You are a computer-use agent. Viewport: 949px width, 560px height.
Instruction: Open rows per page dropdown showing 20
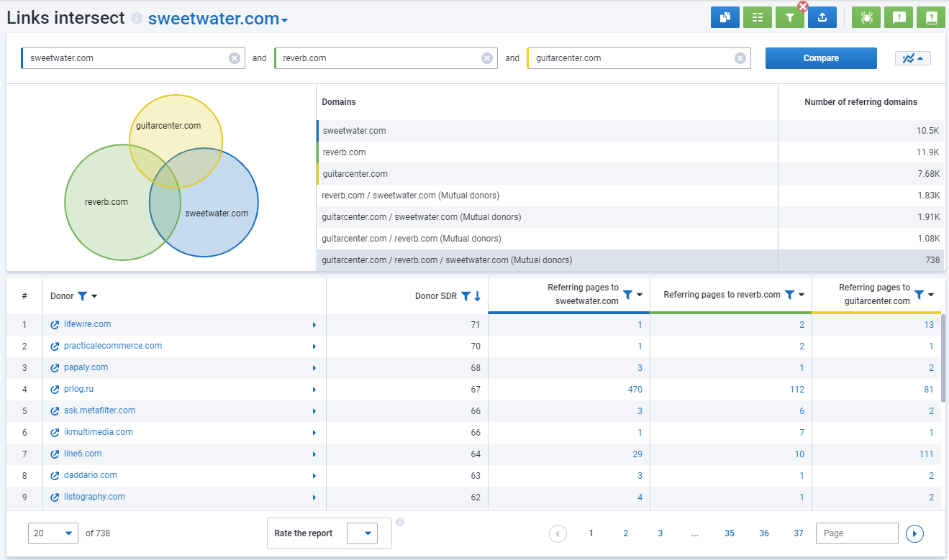coord(53,533)
